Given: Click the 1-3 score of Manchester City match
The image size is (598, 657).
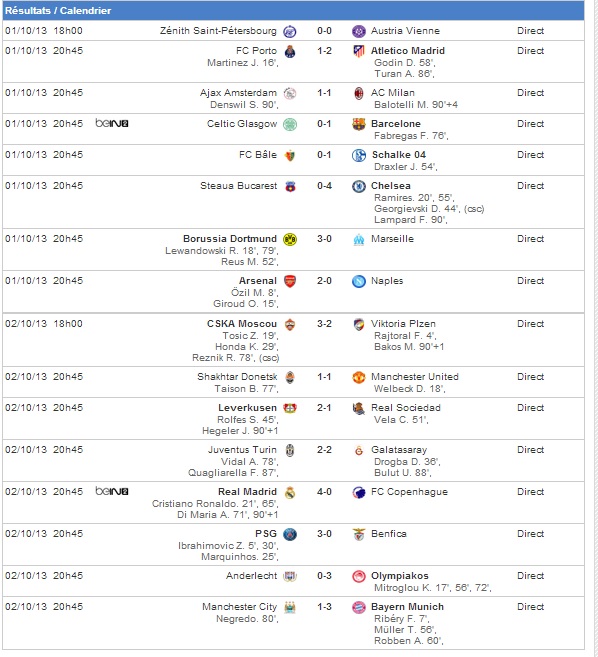Looking at the screenshot, I should (x=324, y=607).
